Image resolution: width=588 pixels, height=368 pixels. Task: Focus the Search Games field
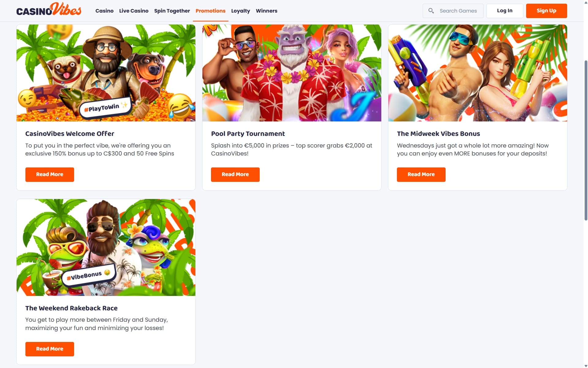[453, 11]
